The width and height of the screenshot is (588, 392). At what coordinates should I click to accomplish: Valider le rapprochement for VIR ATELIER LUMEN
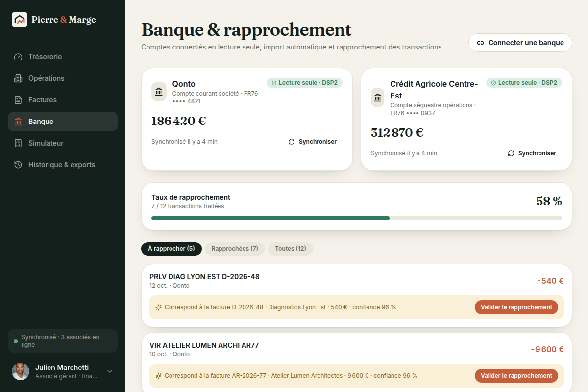[516, 376]
